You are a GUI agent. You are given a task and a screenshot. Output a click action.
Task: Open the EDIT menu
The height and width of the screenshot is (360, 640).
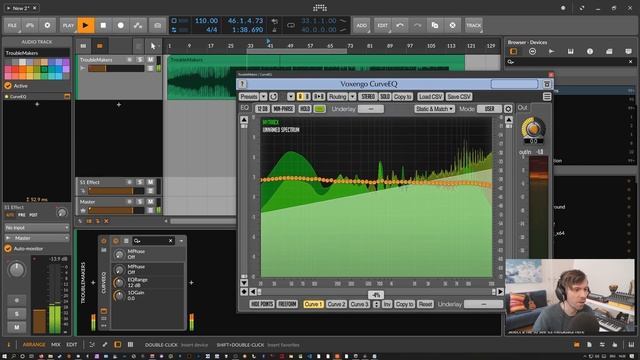click(382, 25)
